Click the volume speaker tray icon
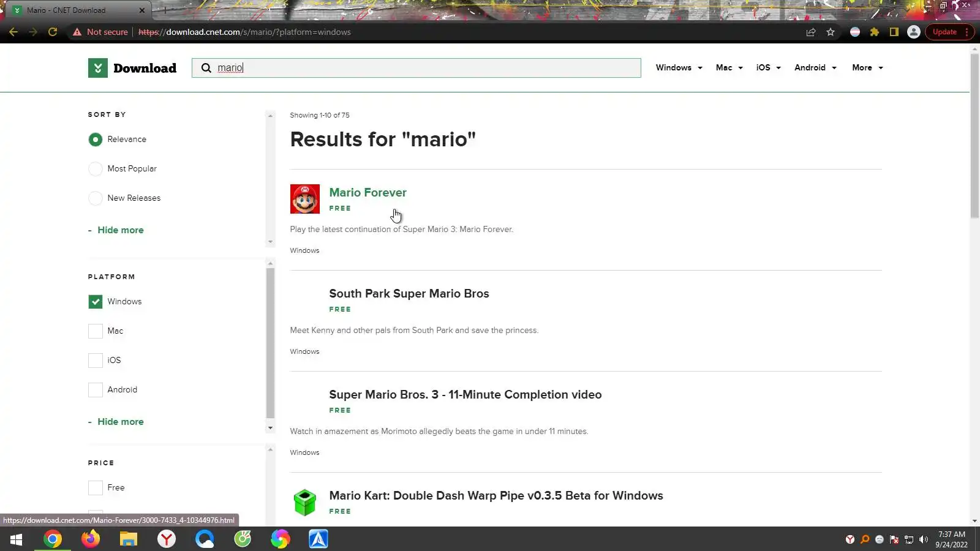980x551 pixels. (924, 539)
